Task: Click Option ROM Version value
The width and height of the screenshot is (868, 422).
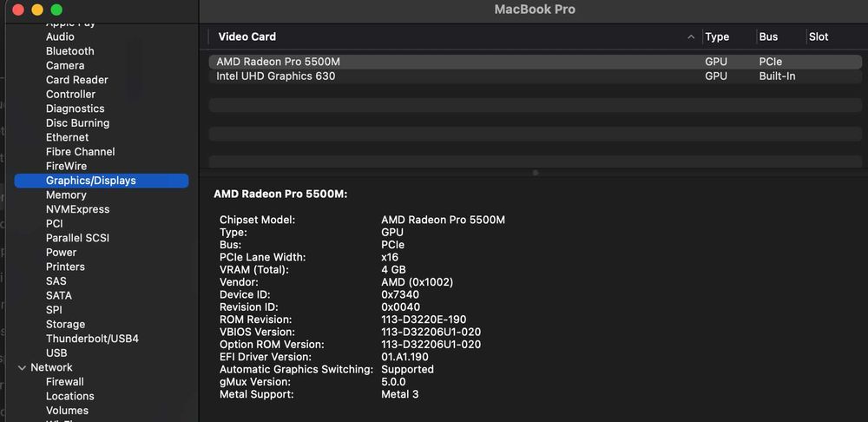Action: point(431,345)
